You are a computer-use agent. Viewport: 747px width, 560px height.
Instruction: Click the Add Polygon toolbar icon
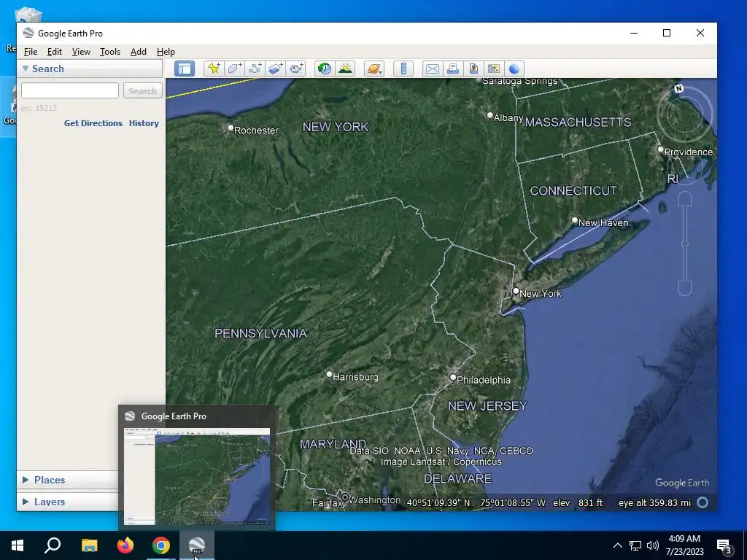234,69
